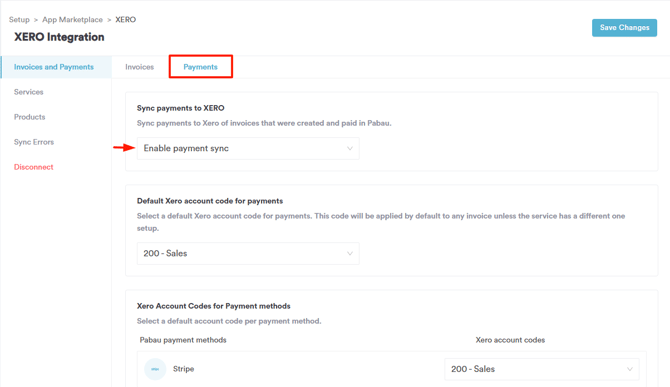Click the red Disconnect link
This screenshot has height=387, width=670.
tap(33, 167)
